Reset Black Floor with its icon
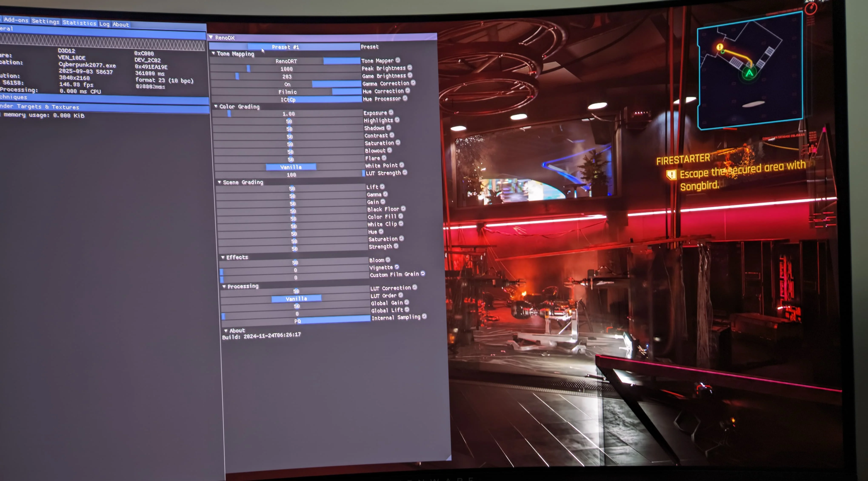This screenshot has height=481, width=868. (x=403, y=209)
